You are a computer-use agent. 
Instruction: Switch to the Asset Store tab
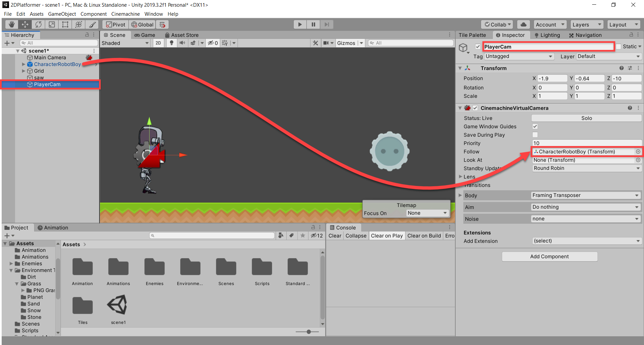click(182, 35)
